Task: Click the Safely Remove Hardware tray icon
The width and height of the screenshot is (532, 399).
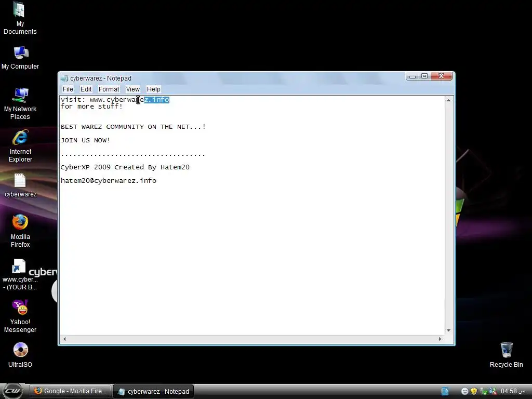Action: (484, 391)
